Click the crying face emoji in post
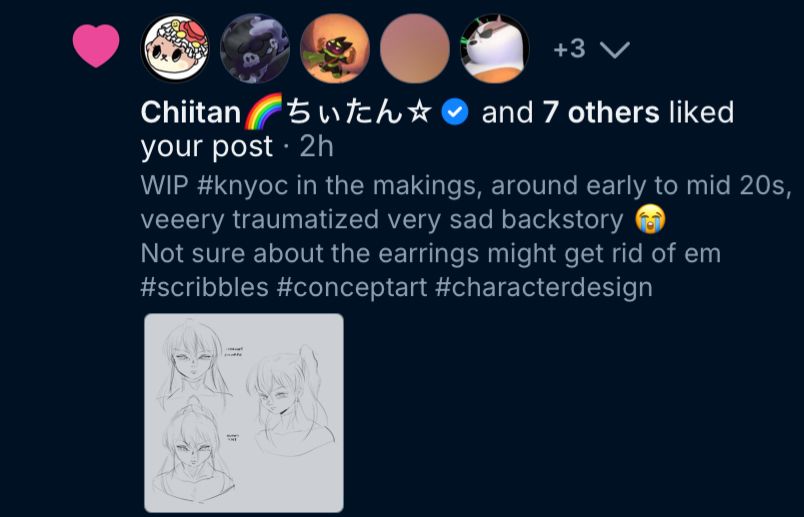The image size is (804, 517). [x=650, y=219]
